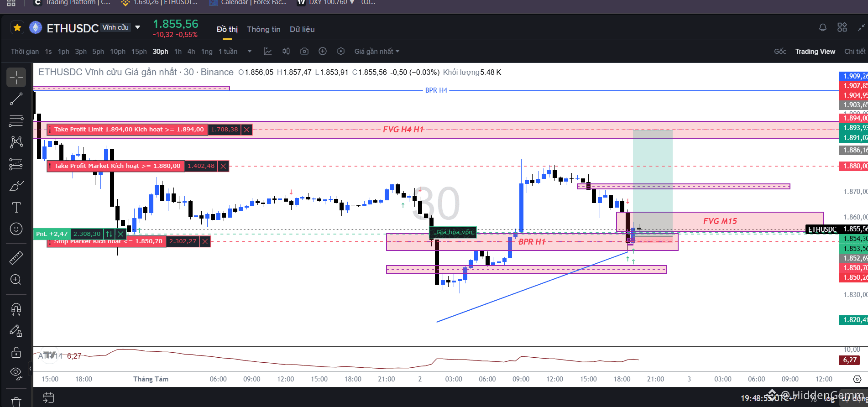Select the 5ph timeframe
The height and width of the screenshot is (407, 868).
click(x=98, y=52)
